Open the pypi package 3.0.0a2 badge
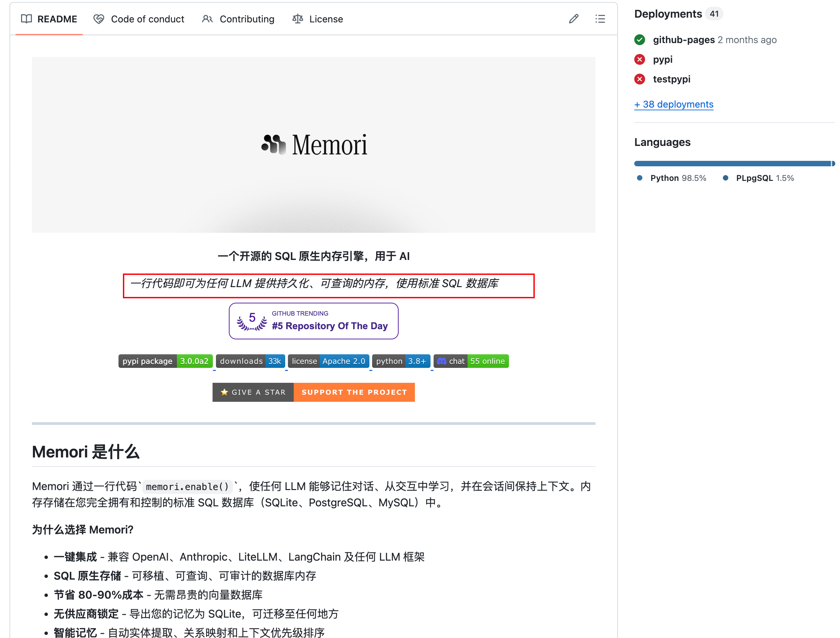Screen dimensions: 840x638 click(165, 361)
